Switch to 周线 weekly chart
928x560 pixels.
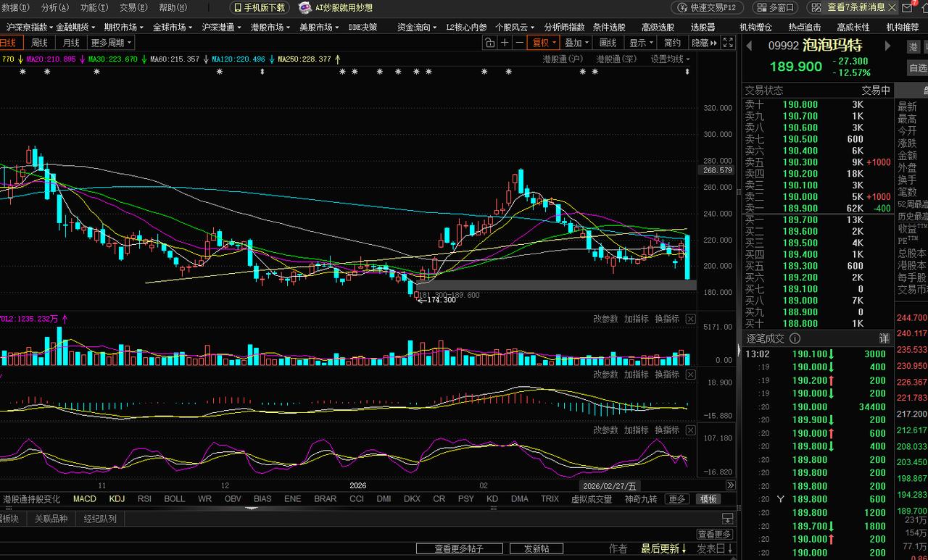[39, 43]
